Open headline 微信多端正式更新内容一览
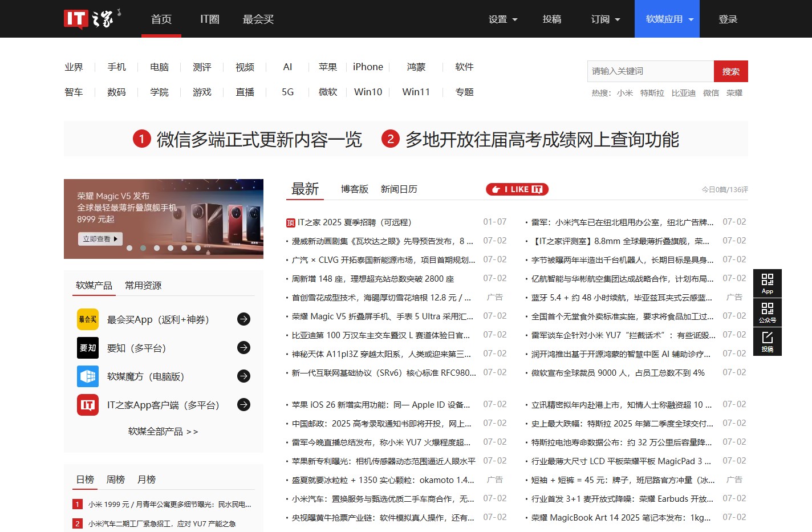This screenshot has height=532, width=812. (x=259, y=139)
